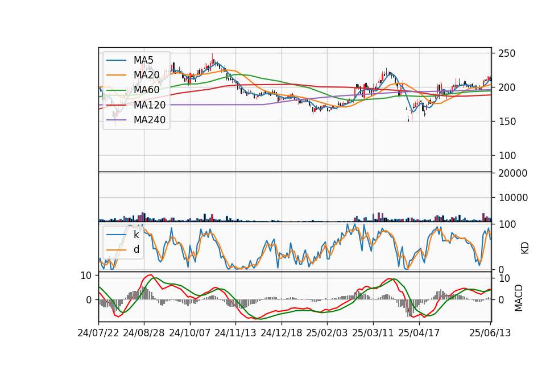Screen dimensions: 546x392
Task: Click the 24/12/18 date label
Action: point(282,333)
